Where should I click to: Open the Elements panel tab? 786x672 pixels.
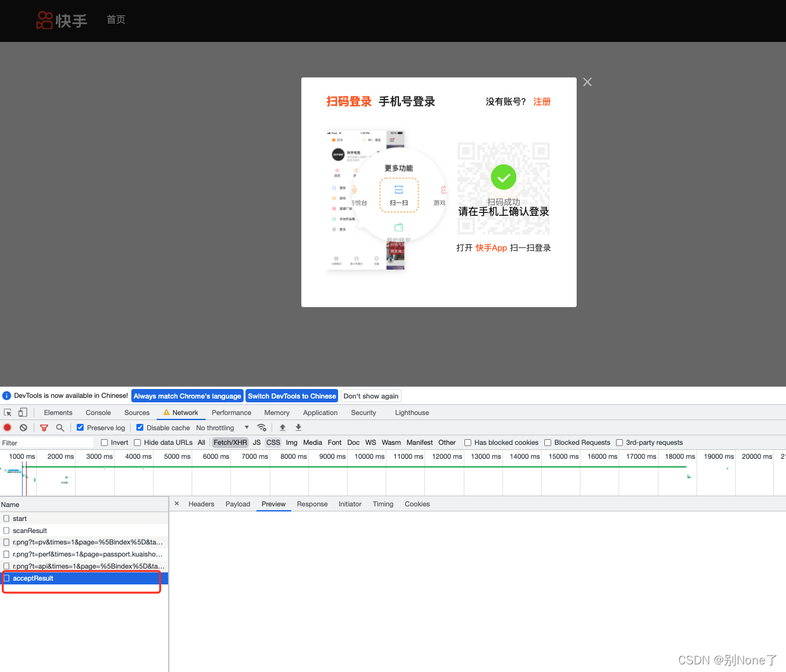[x=58, y=412]
